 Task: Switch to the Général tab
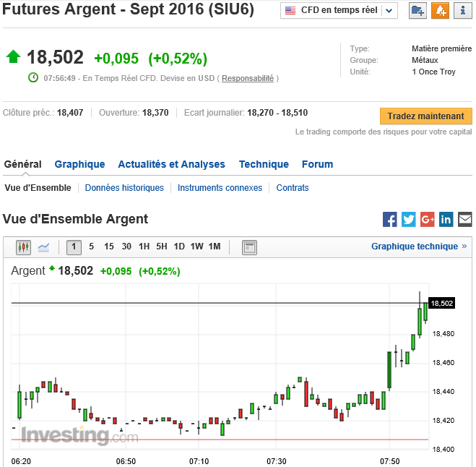[x=23, y=164]
